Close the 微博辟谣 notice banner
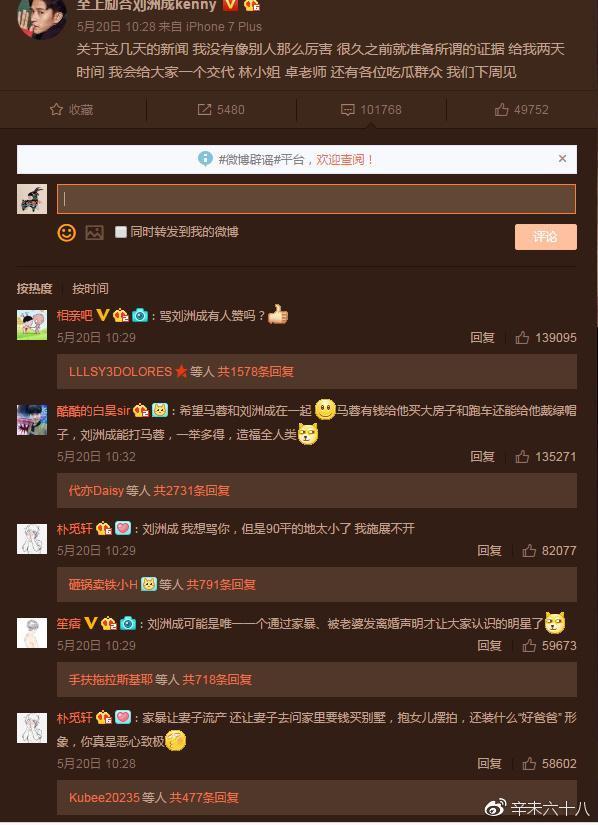Viewport: 598px width, 825px height. click(562, 158)
